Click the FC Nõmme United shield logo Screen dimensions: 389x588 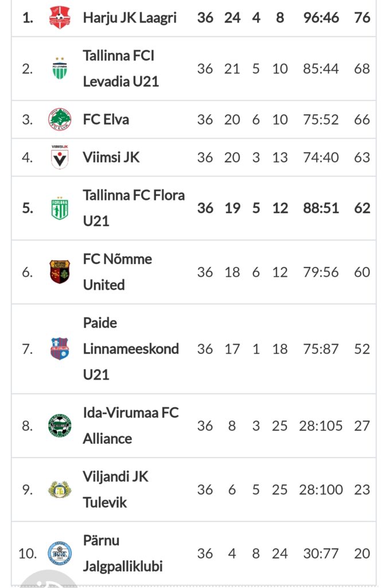[x=60, y=272]
